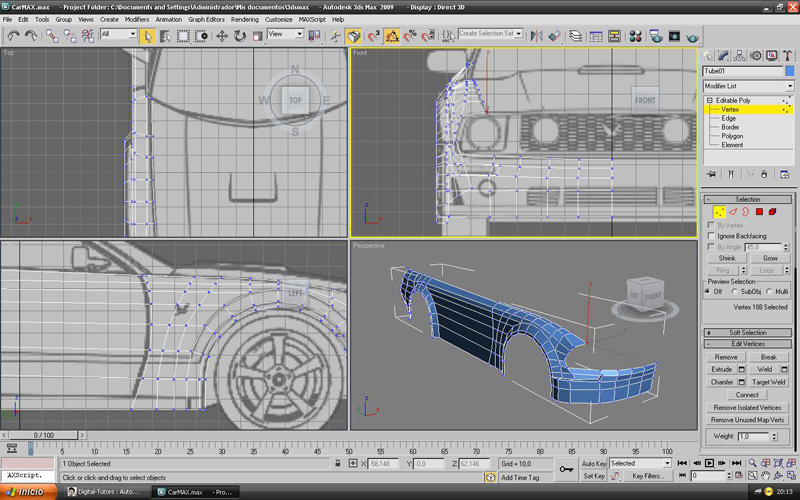
Task: Open the Modify command panel tab
Action: pos(724,56)
